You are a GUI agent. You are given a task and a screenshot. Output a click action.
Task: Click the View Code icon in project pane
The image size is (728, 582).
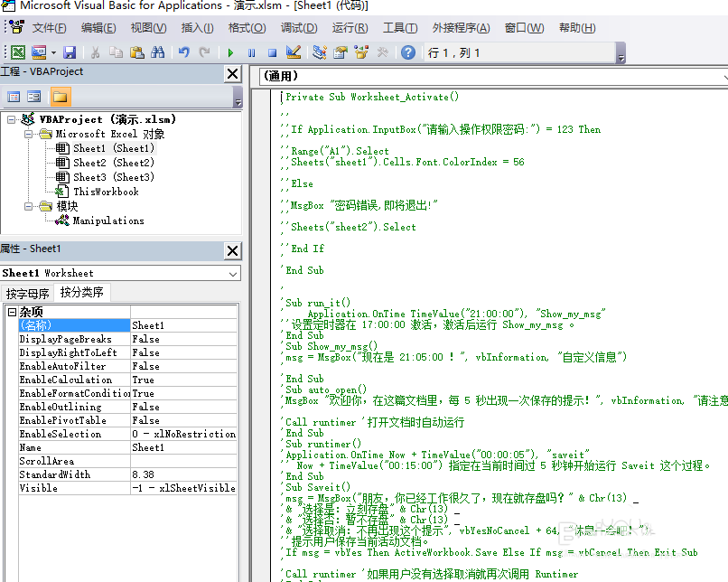point(14,97)
